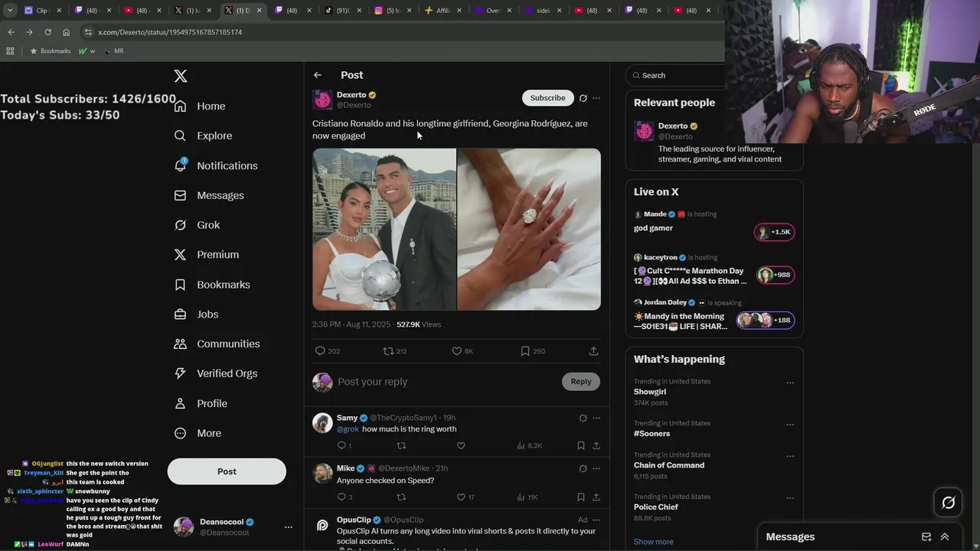The image size is (980, 551).
Task: Open Bookmarks in the X sidebar
Action: [212, 285]
